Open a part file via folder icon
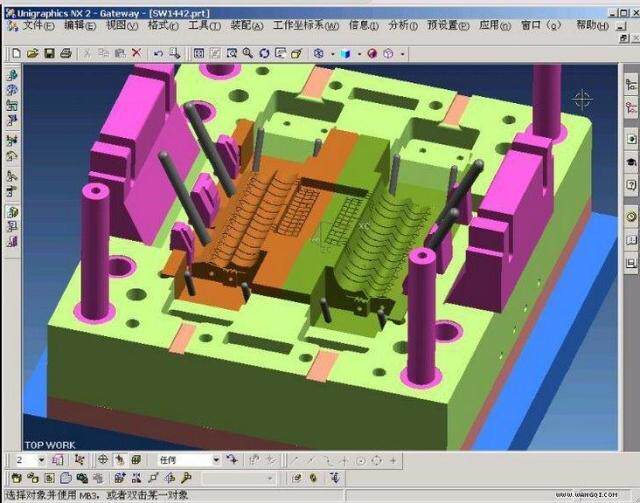Screen dimensions: 640x503 [x=33, y=53]
